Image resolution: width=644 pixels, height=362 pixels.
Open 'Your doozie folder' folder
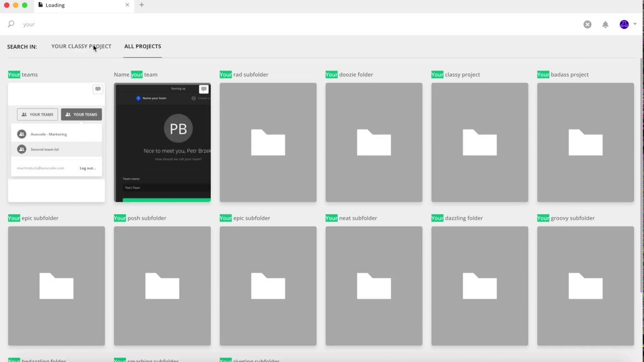click(374, 142)
